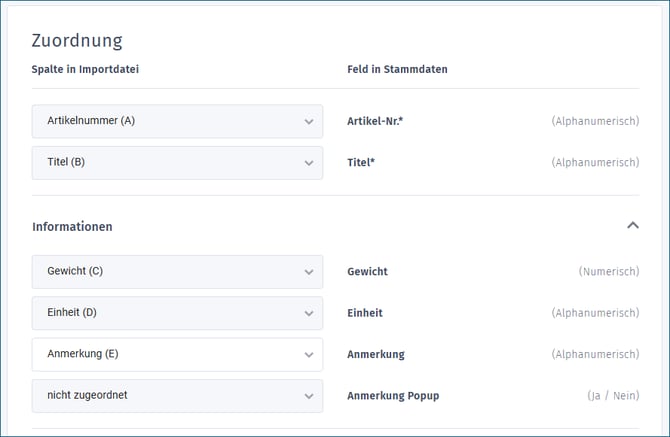
Task: Open the Anmerkung (E) column dropdown
Action: coord(177,354)
